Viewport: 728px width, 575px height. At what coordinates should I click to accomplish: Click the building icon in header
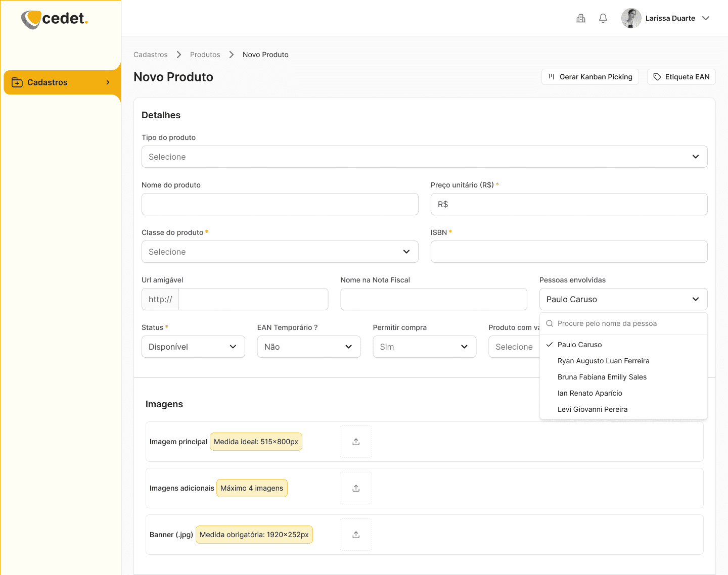(581, 18)
